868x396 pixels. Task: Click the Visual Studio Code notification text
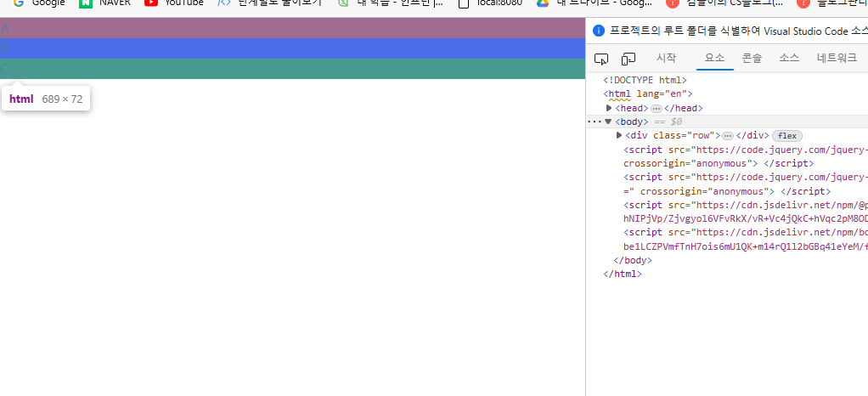(738, 31)
